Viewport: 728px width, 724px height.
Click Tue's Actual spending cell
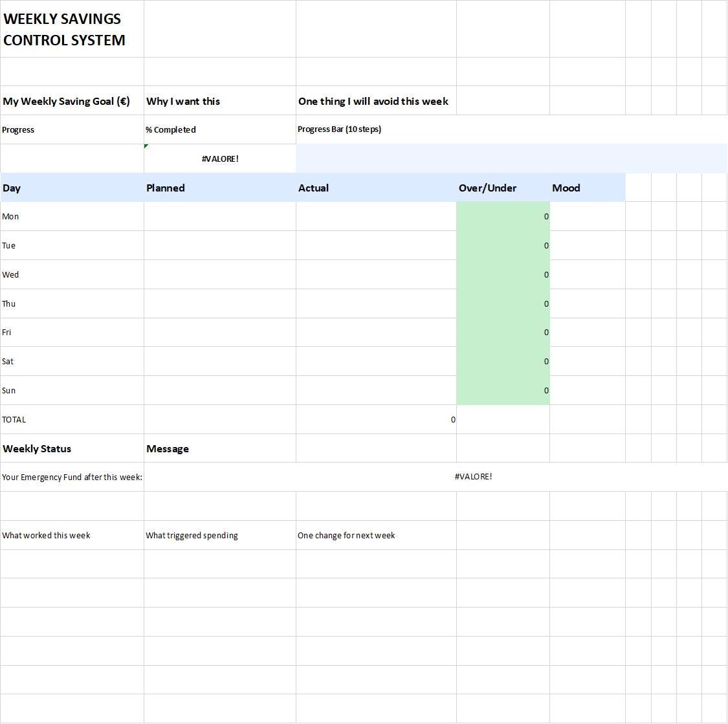[x=375, y=245]
